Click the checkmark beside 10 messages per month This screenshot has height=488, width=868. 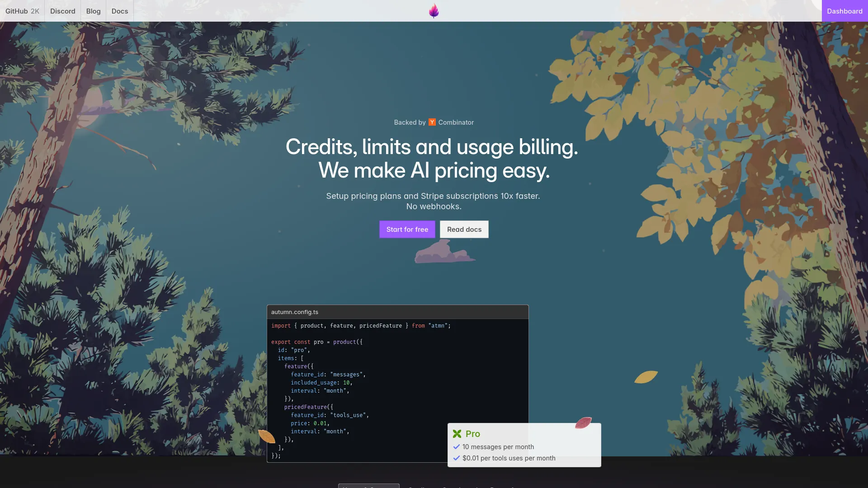(457, 446)
